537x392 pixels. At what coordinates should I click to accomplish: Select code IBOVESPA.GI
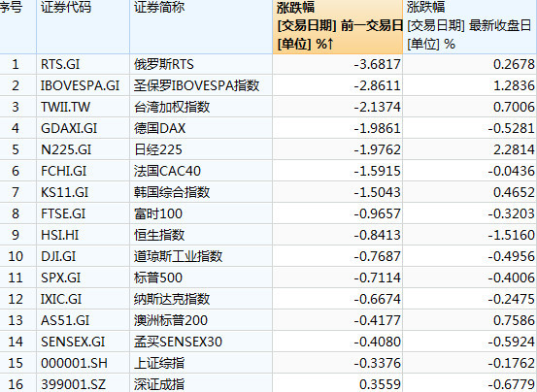[81, 85]
